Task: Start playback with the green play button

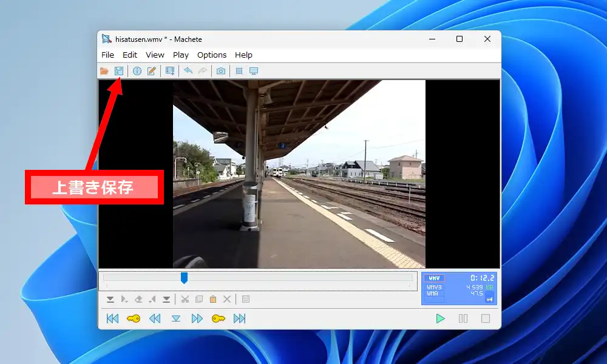Action: point(441,318)
